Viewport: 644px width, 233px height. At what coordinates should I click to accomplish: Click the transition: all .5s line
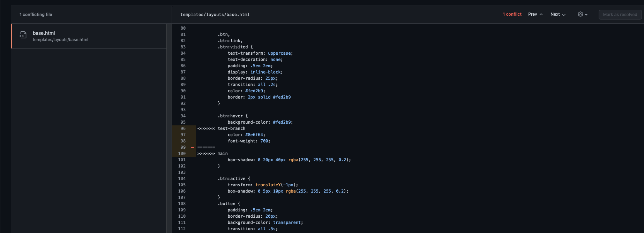[x=253, y=229]
